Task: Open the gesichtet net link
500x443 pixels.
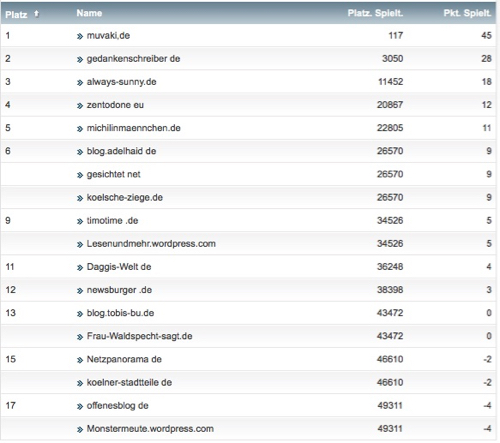Action: [x=113, y=174]
